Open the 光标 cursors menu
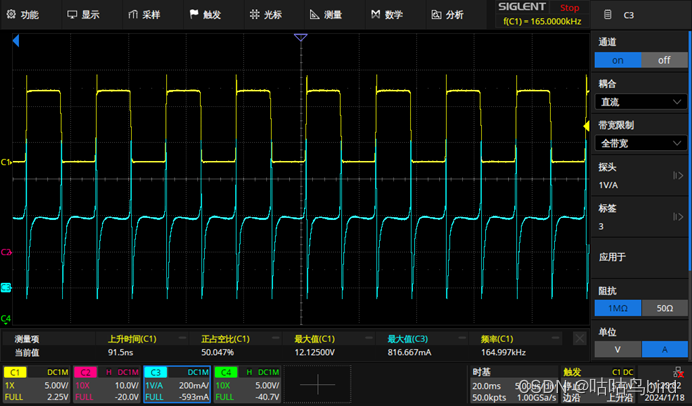 pos(266,15)
